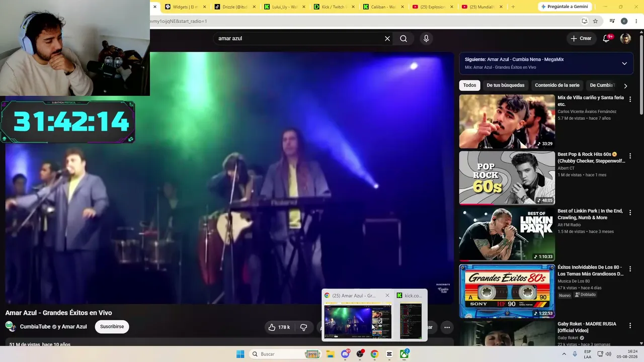Open options for Éxitos Inolvidables De Los 80

click(630, 269)
